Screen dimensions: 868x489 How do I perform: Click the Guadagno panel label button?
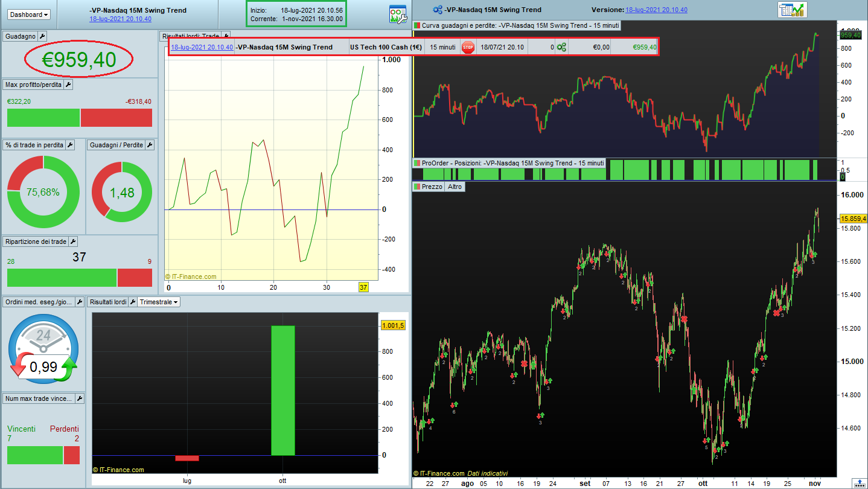pyautogui.click(x=21, y=36)
